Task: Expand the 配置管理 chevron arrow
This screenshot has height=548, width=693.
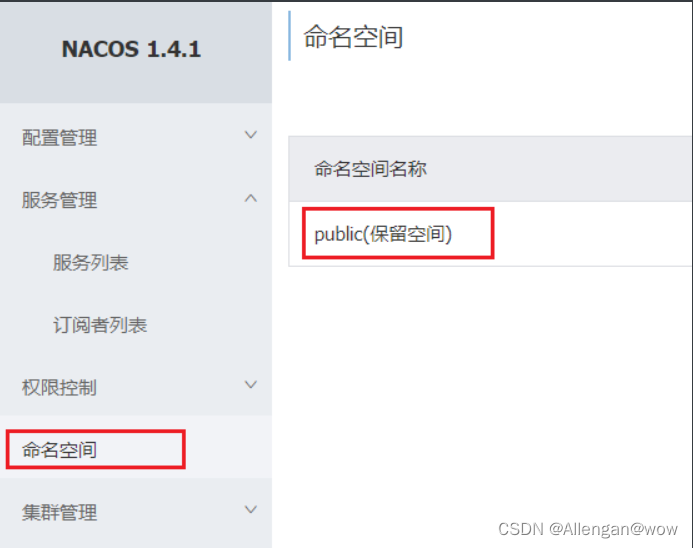Action: 251,135
